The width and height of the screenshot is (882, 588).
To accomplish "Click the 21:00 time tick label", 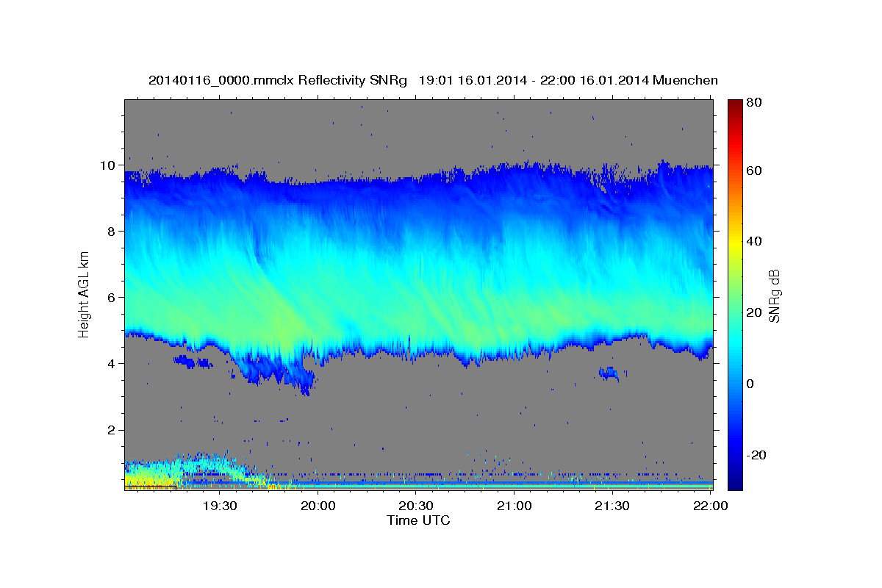I will click(514, 506).
